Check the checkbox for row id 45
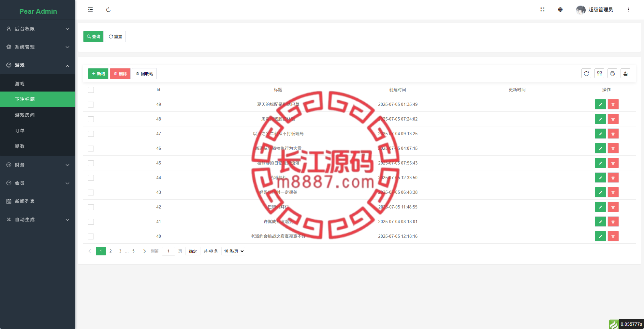This screenshot has width=644, height=329. [91, 163]
